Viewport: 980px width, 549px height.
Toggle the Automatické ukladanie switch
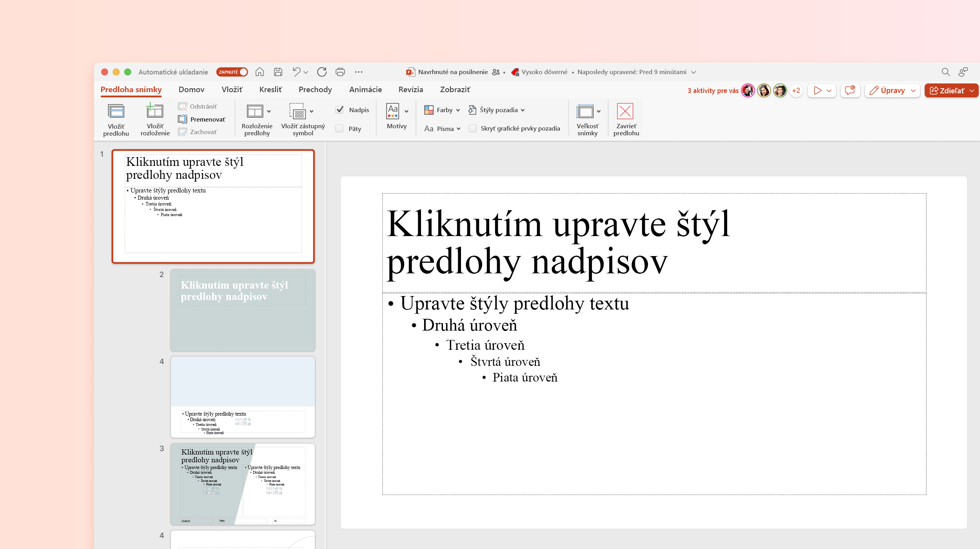(232, 72)
